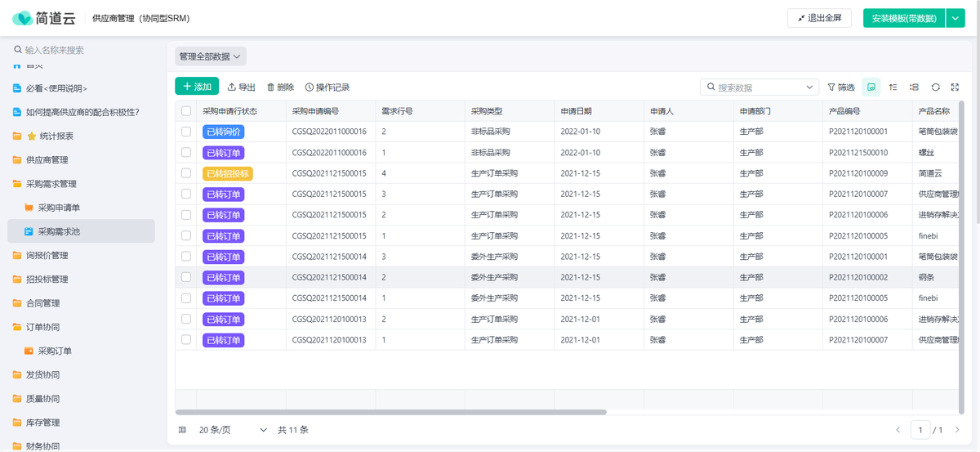This screenshot has height=452, width=980.
Task: Click the 导出 export icon
Action: click(x=232, y=87)
